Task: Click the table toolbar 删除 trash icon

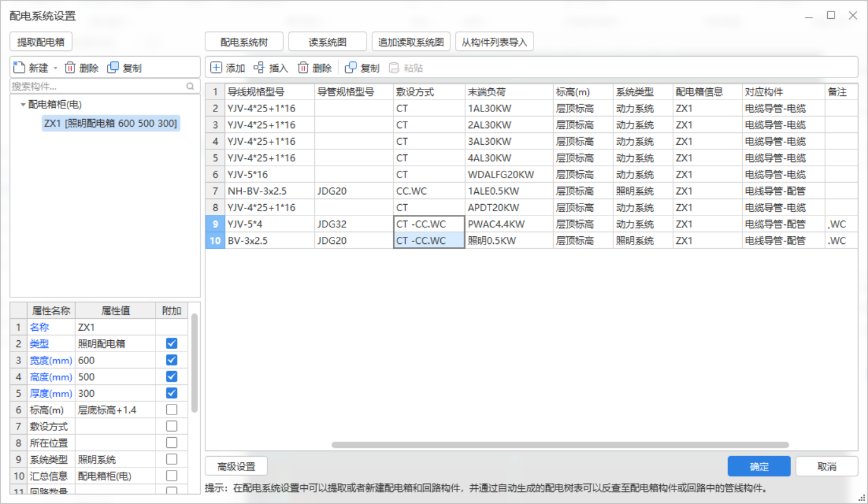Action: [x=303, y=67]
